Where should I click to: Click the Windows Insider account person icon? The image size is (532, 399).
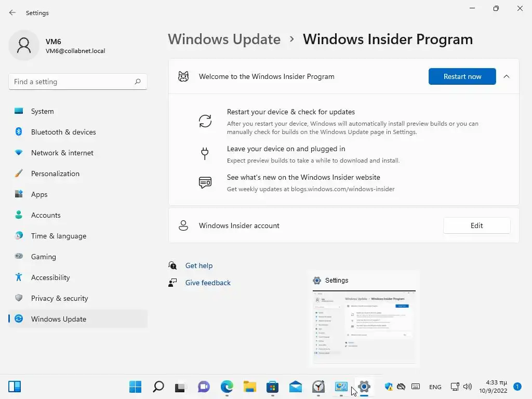[x=183, y=225]
